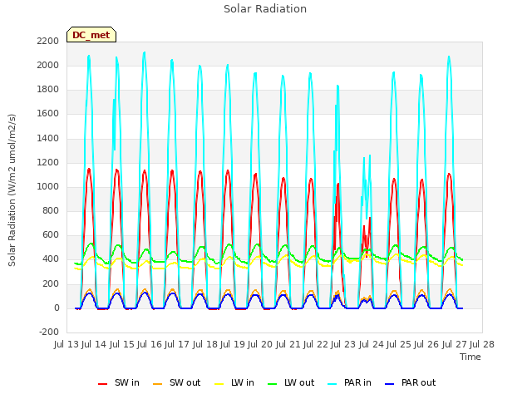Click the blue PAR out color swatch
Viewport: 532px width, 399px height.
coord(390,384)
